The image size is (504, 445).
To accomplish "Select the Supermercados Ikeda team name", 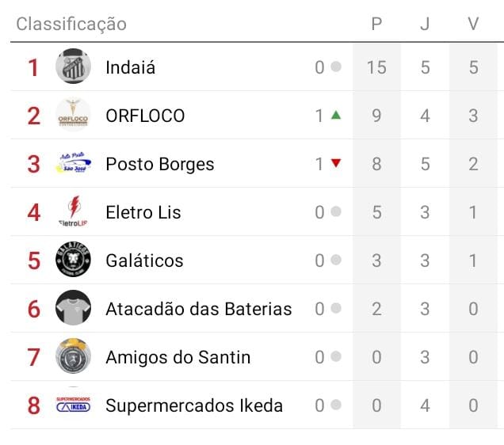I will coord(194,405).
